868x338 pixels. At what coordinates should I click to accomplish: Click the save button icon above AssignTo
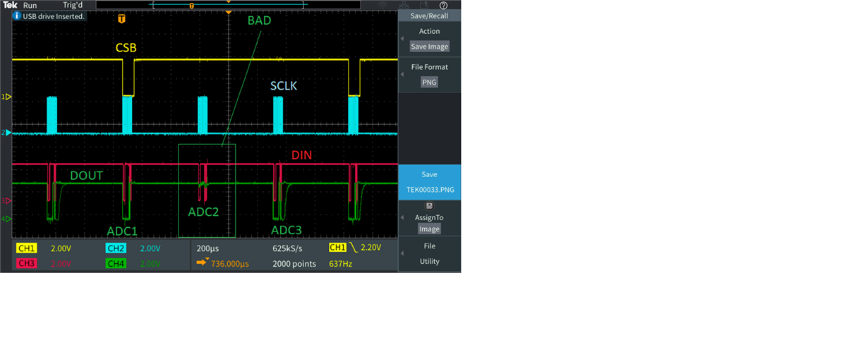429,206
